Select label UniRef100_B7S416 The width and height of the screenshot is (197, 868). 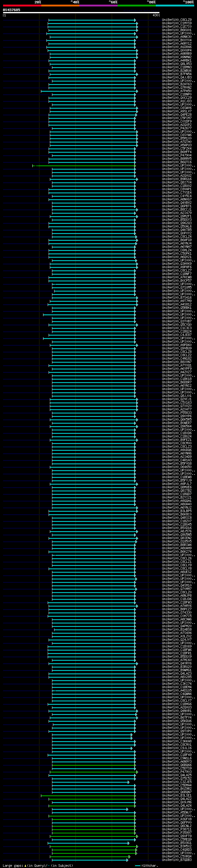pos(177,297)
